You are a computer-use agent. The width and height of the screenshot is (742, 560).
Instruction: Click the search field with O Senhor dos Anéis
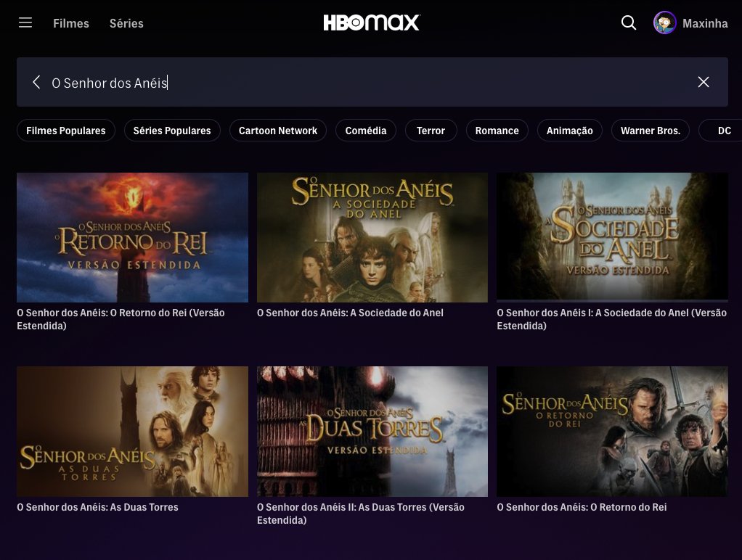tap(372, 82)
